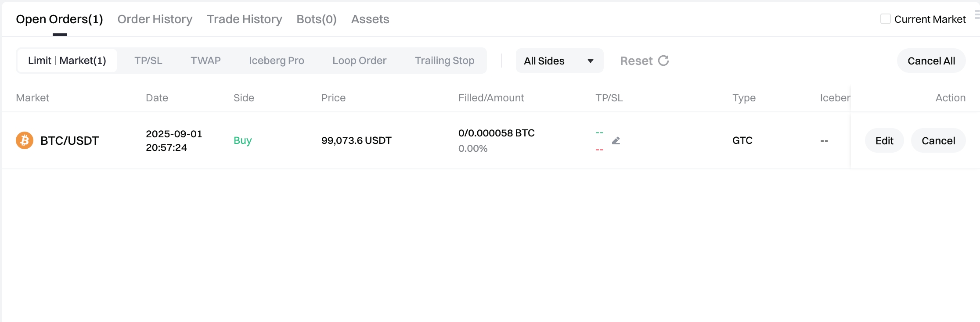Viewport: 980px width, 322px height.
Task: Open the All Sides dropdown
Action: [x=559, y=61]
